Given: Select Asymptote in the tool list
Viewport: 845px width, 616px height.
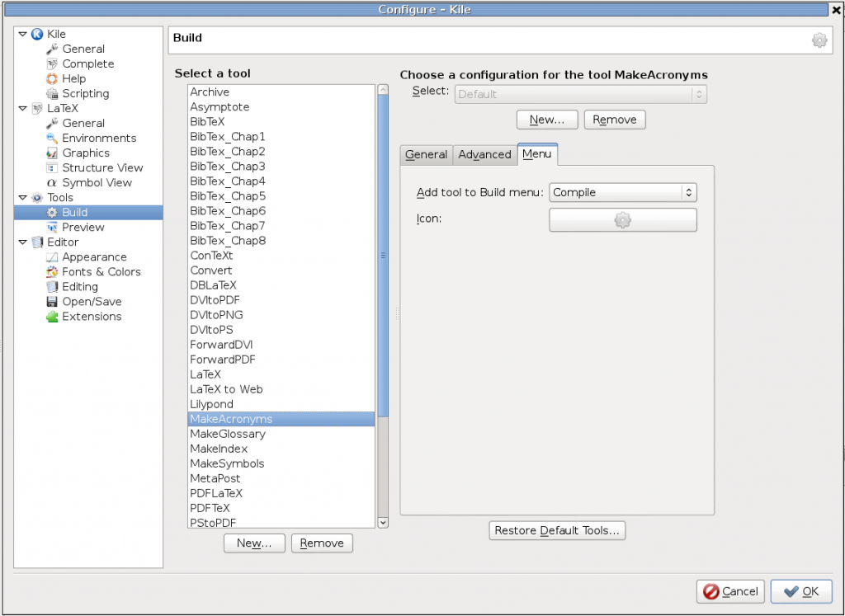Looking at the screenshot, I should tap(281, 107).
